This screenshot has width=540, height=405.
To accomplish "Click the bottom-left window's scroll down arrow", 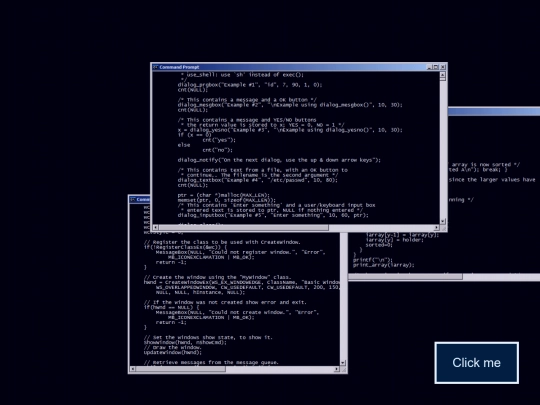I will tap(343, 363).
